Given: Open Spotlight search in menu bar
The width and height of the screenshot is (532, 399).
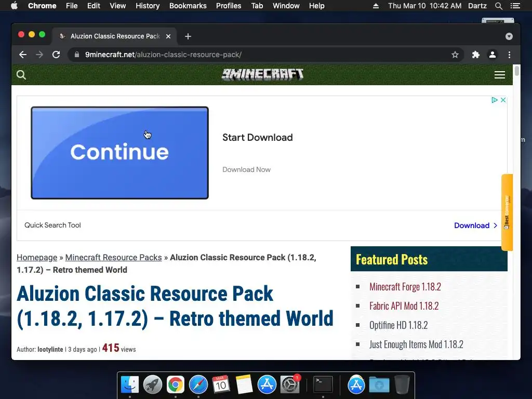Looking at the screenshot, I should (x=498, y=6).
